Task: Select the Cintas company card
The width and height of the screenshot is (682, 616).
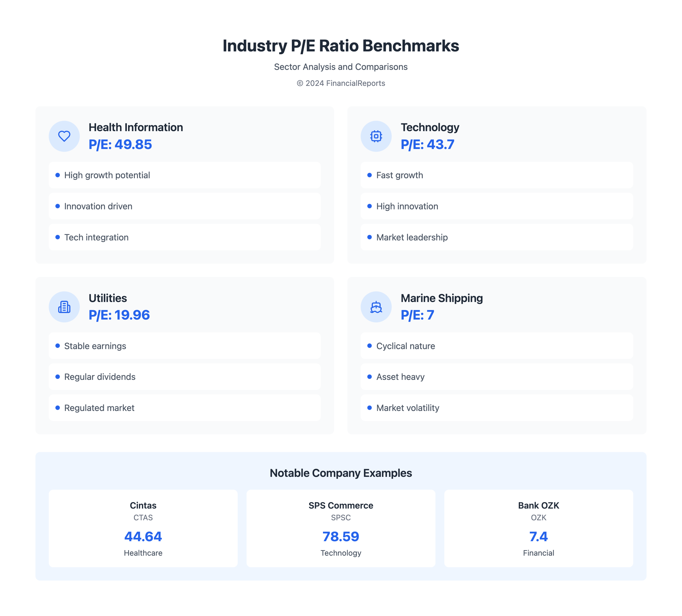Action: pyautogui.click(x=143, y=528)
